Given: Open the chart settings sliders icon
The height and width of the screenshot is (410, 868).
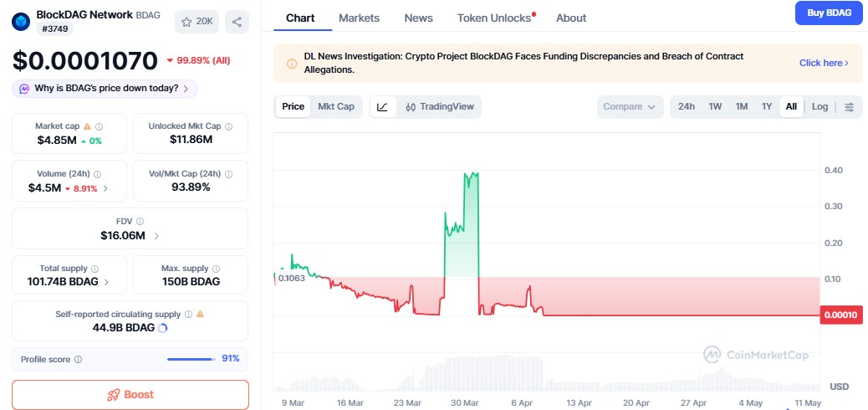Looking at the screenshot, I should [x=849, y=107].
